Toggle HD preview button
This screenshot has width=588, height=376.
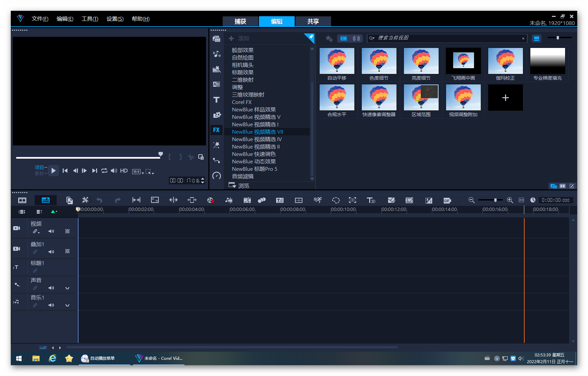(124, 171)
